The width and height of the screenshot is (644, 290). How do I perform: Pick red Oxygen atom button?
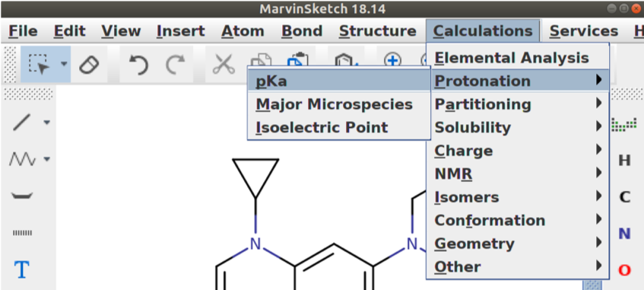[624, 271]
